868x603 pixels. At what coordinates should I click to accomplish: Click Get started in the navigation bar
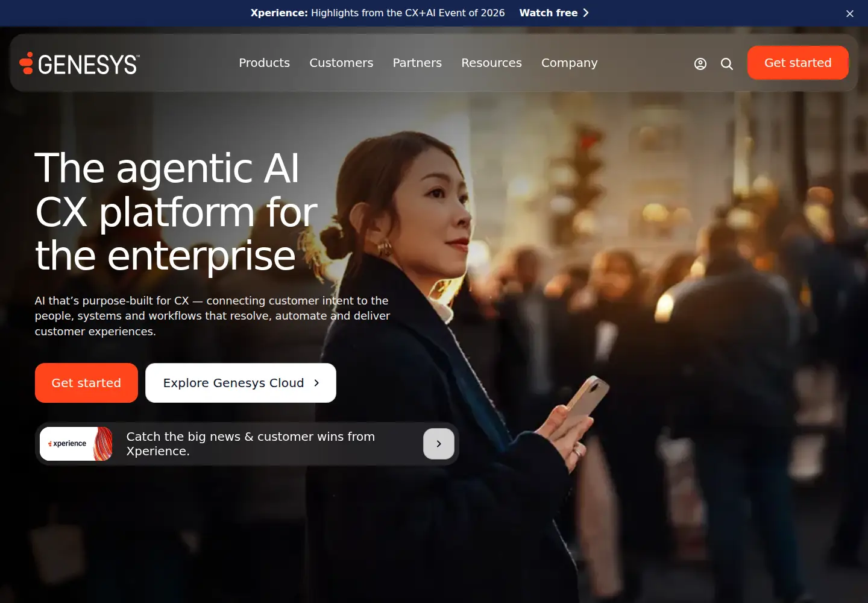coord(798,63)
